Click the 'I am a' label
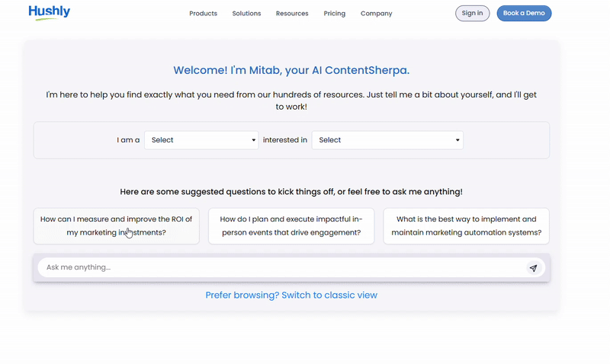The height and width of the screenshot is (364, 610). [x=128, y=140]
